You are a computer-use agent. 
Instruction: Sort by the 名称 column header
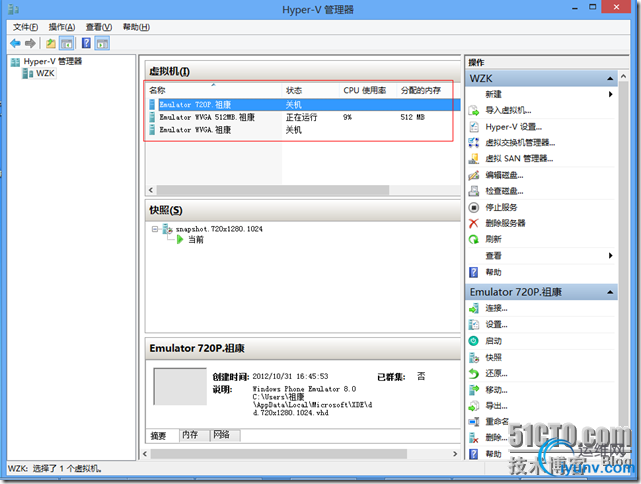(x=214, y=90)
